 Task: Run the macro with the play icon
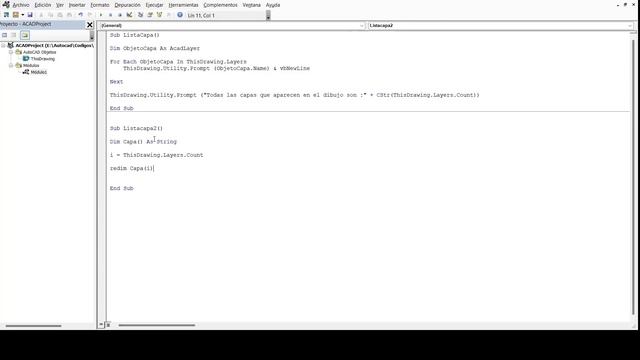click(x=101, y=15)
